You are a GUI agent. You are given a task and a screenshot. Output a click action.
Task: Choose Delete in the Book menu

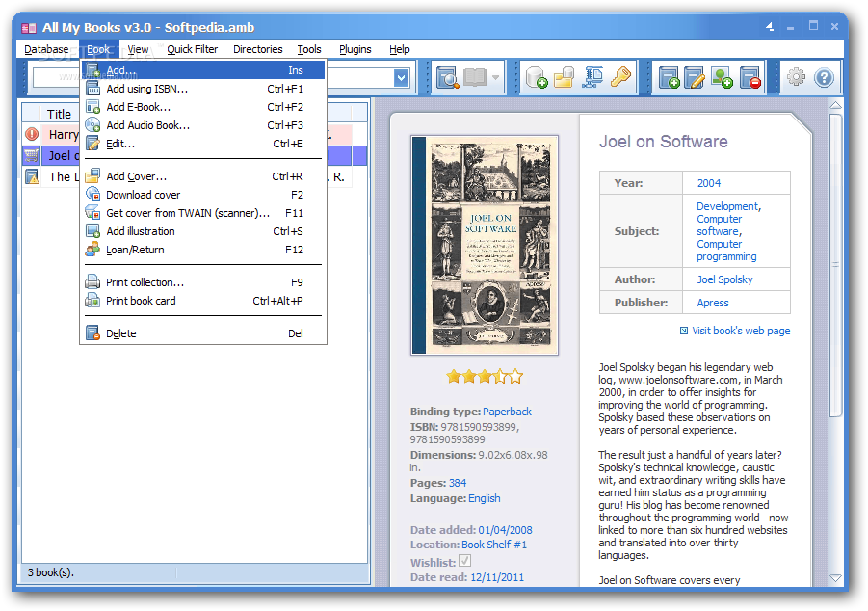[x=203, y=332]
